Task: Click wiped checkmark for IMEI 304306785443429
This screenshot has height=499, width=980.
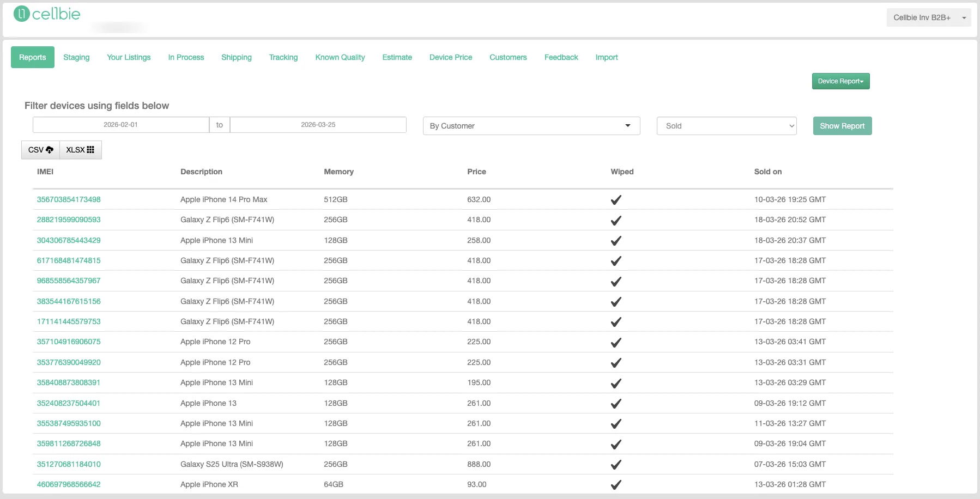Action: [616, 241]
